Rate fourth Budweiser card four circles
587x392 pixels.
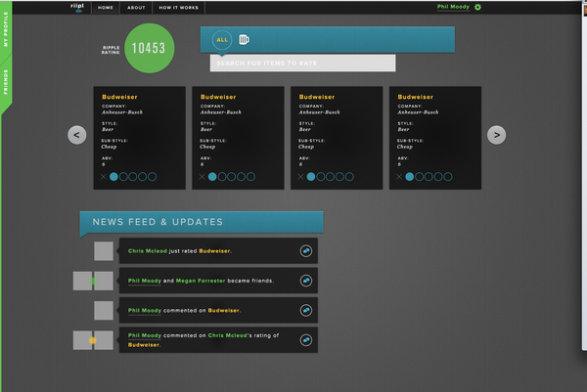tap(438, 177)
